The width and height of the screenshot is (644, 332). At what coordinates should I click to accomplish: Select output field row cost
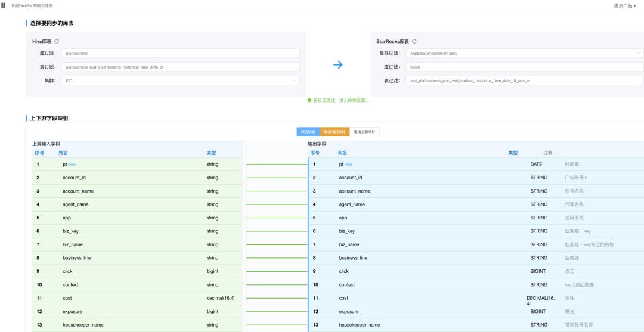click(476, 299)
